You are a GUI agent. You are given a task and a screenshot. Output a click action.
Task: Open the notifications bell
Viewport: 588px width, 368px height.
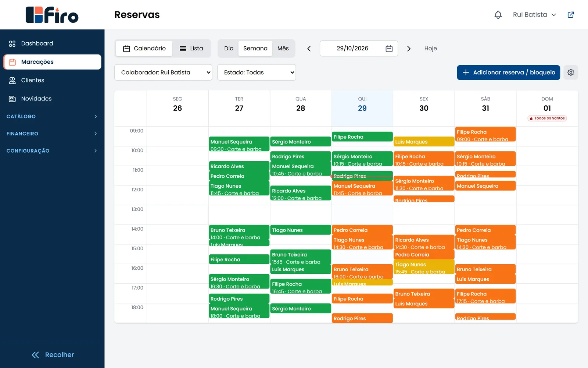coord(498,15)
